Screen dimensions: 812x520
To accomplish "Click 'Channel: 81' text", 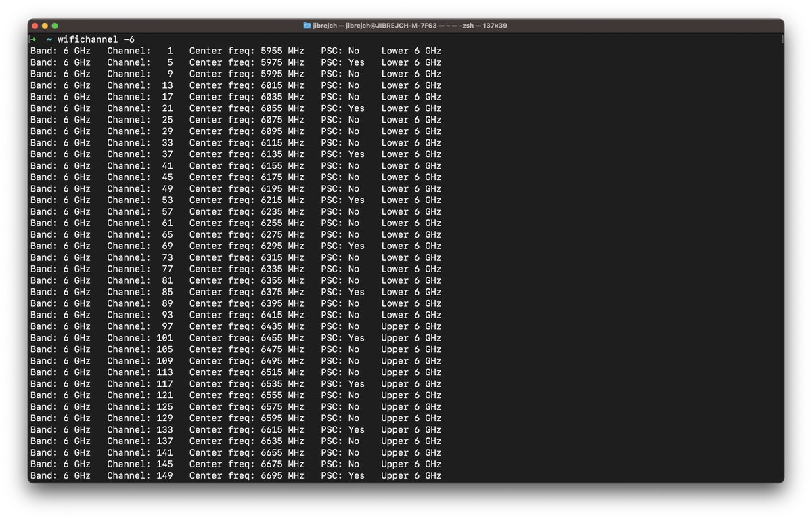I will (139, 281).
